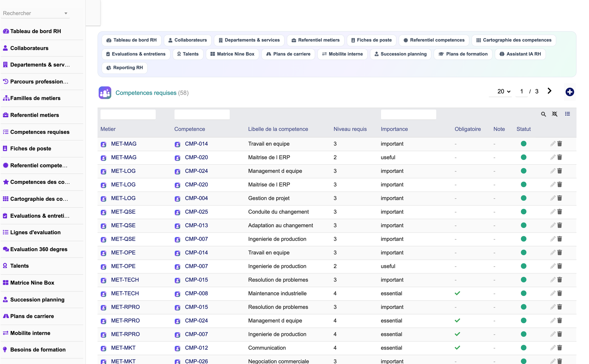
Task: Click Obligatoire checkmark on MET-TECH CMP-008 row
Action: pyautogui.click(x=457, y=293)
